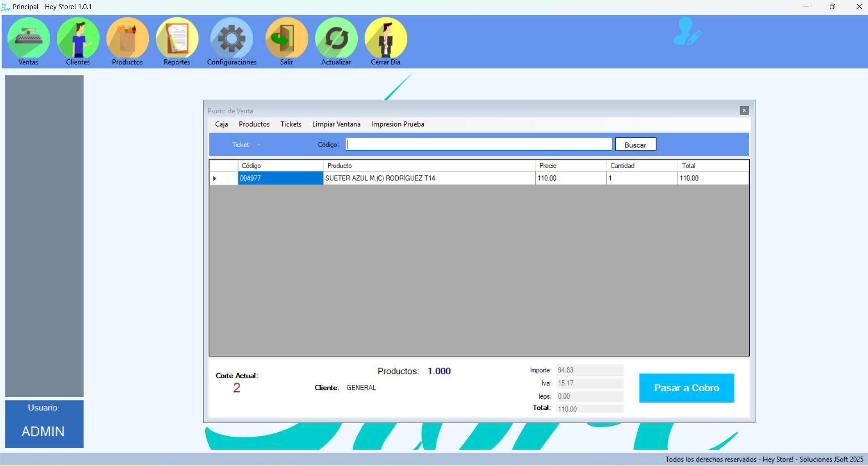Focus the Código search input field
Image resolution: width=868 pixels, height=466 pixels.
tap(478, 144)
